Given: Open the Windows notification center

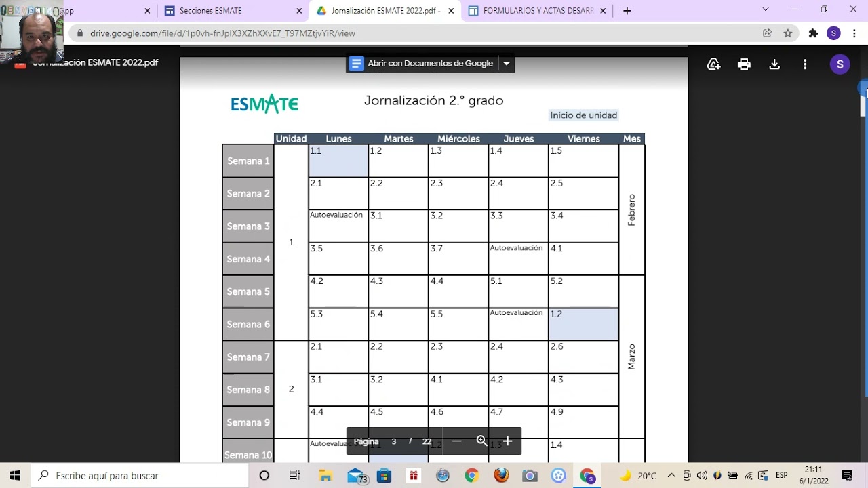Looking at the screenshot, I should [x=847, y=476].
